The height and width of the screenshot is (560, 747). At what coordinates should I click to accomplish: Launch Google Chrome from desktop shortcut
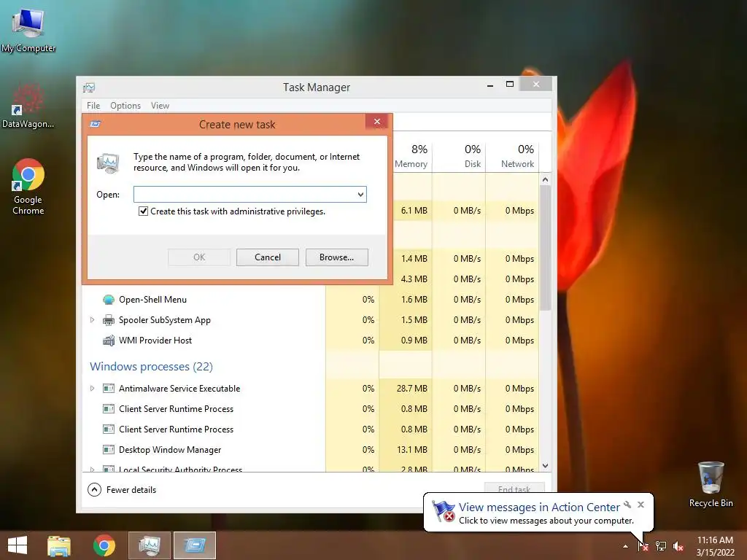tap(28, 186)
